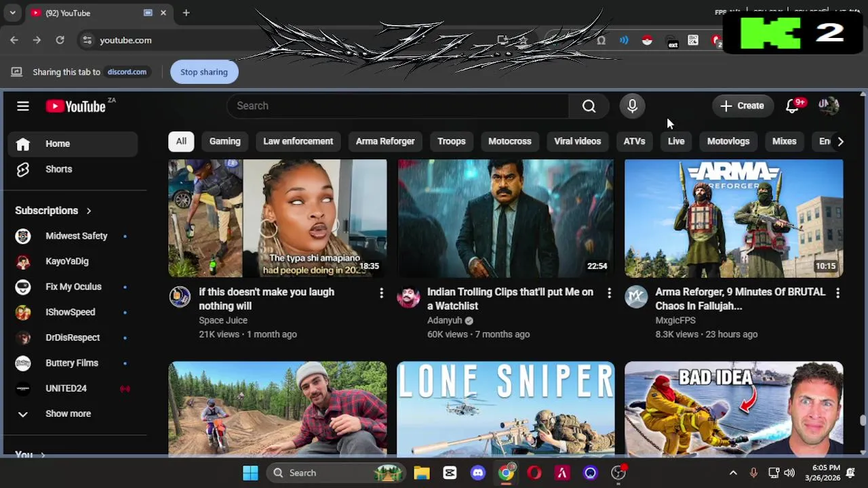Open the Buttery Films channel
The image size is (868, 488).
point(73,363)
